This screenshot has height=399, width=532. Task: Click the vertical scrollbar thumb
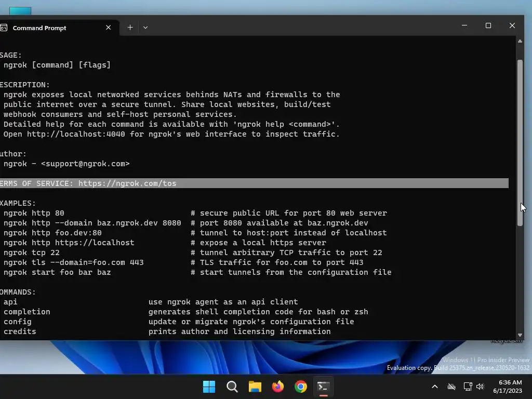[x=520, y=142]
